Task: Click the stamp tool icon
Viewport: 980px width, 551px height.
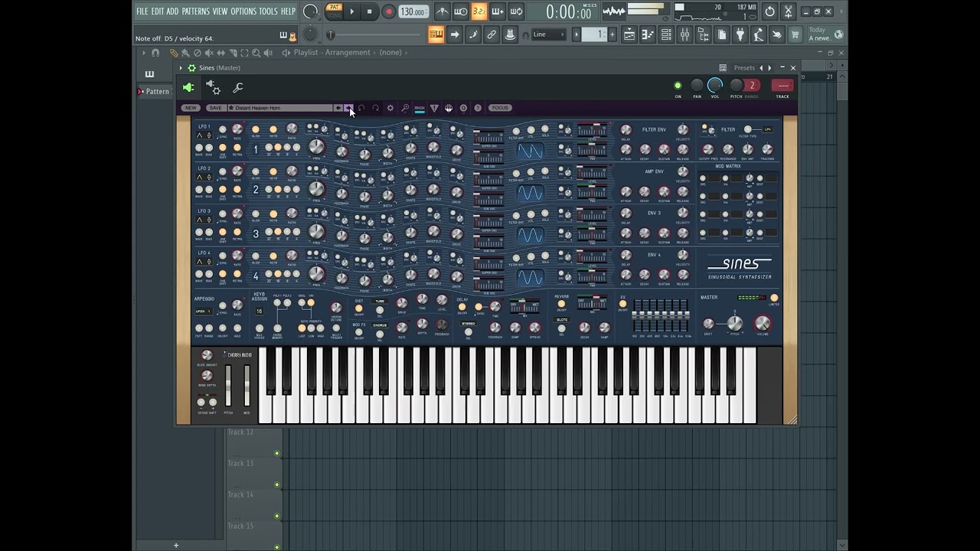Action: click(x=510, y=34)
